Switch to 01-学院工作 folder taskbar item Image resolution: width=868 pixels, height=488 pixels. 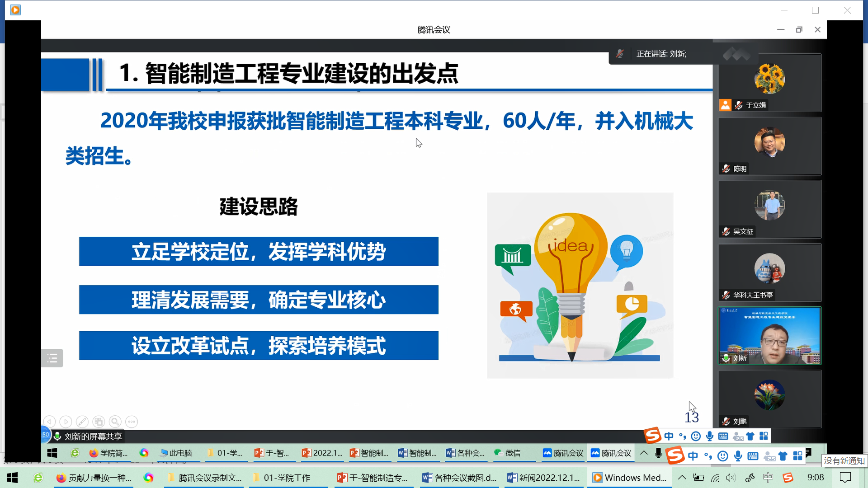[287, 478]
